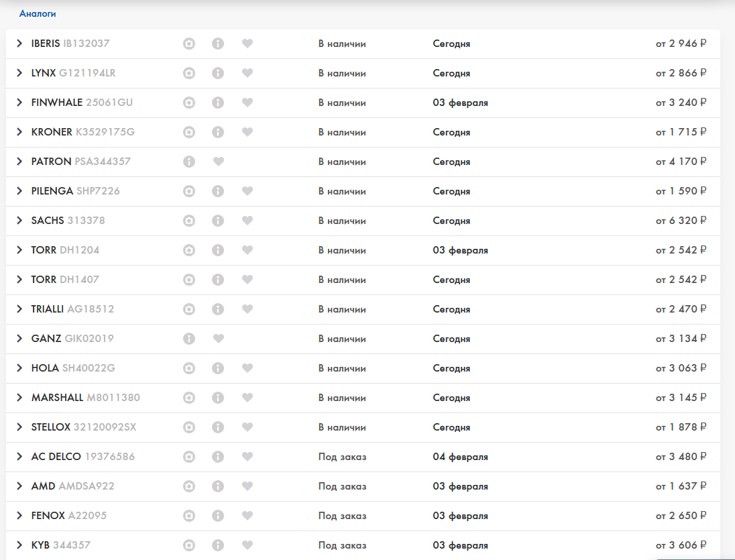This screenshot has height=560, width=735.
Task: Click Под заказ status for AMD
Action: coord(342,486)
